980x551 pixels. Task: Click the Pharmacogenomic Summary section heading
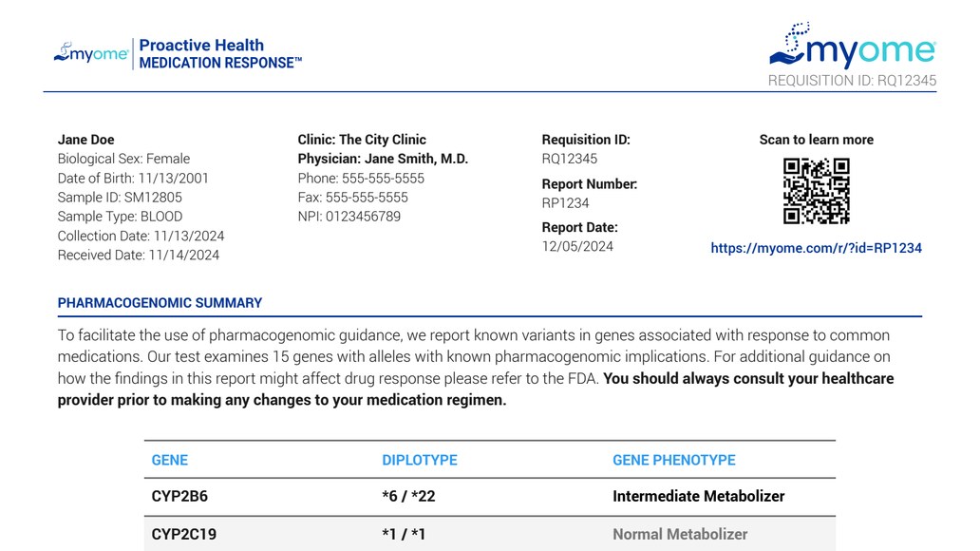click(x=160, y=303)
